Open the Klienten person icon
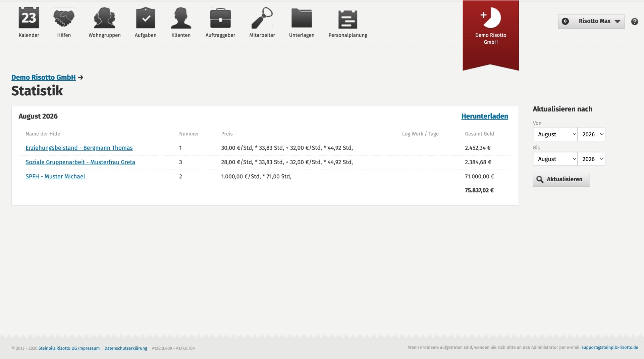 coord(181,18)
